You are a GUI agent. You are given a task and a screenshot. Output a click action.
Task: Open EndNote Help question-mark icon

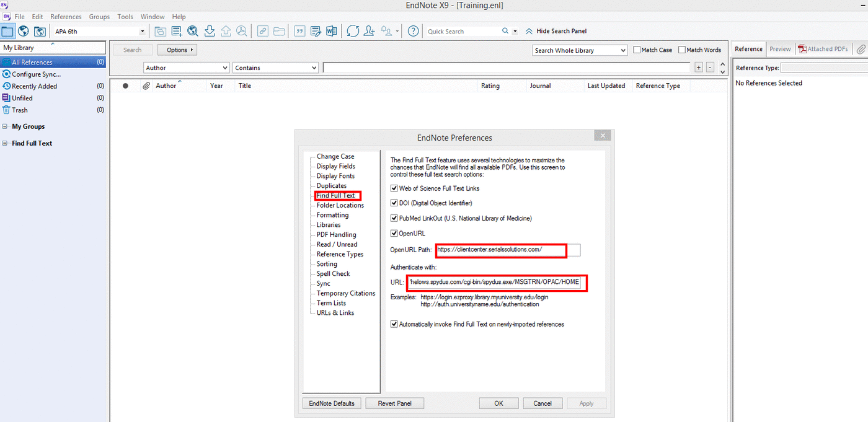[x=414, y=31]
